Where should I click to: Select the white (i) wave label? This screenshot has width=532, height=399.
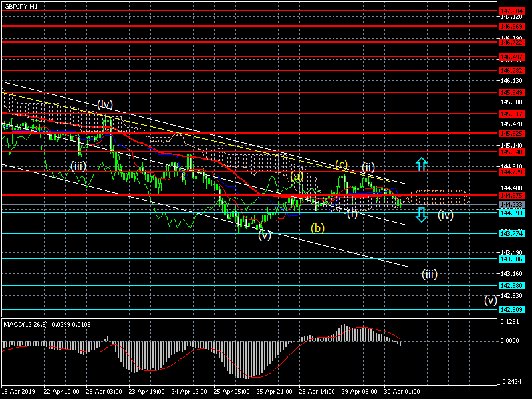click(x=352, y=214)
